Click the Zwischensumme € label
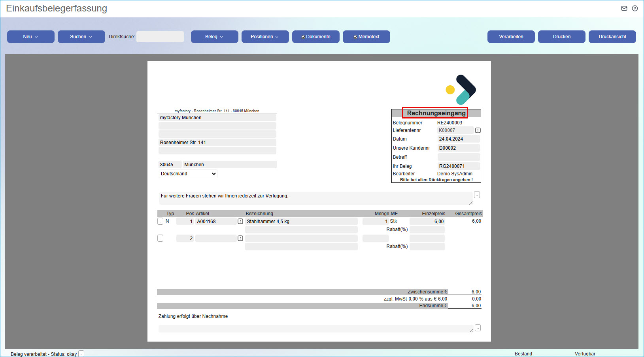644x357 pixels. click(x=427, y=292)
